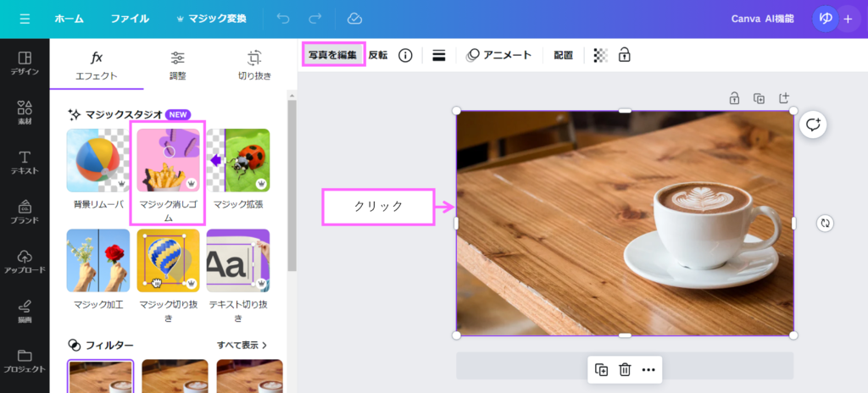Open the hamburger main menu
The width and height of the screenshot is (868, 393).
[x=25, y=19]
